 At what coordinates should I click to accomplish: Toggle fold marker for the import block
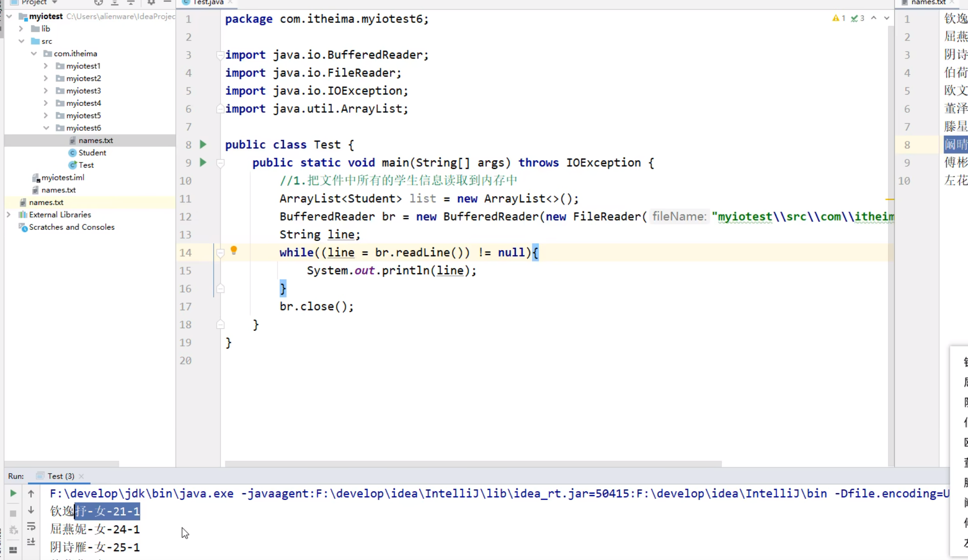click(x=220, y=55)
